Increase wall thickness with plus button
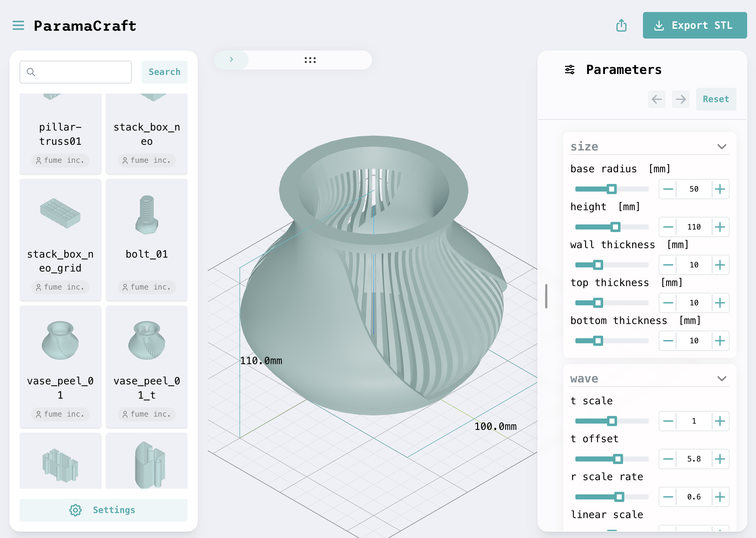This screenshot has width=756, height=538. pos(720,265)
